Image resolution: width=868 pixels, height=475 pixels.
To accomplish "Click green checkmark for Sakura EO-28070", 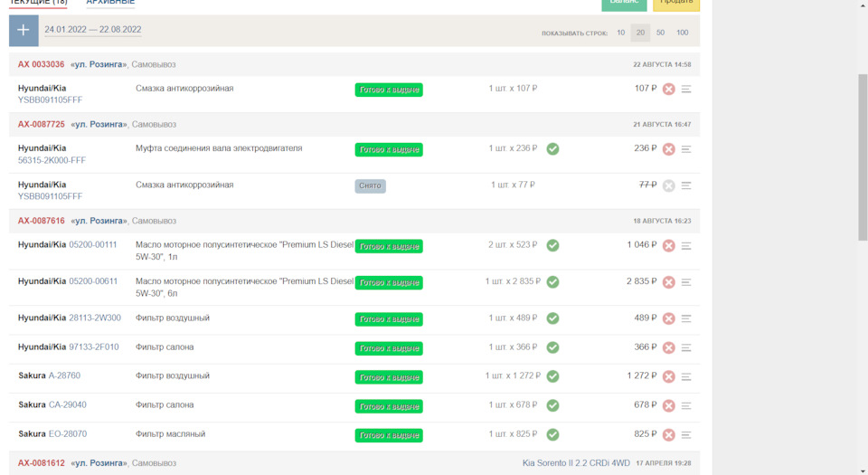I will coord(552,434).
